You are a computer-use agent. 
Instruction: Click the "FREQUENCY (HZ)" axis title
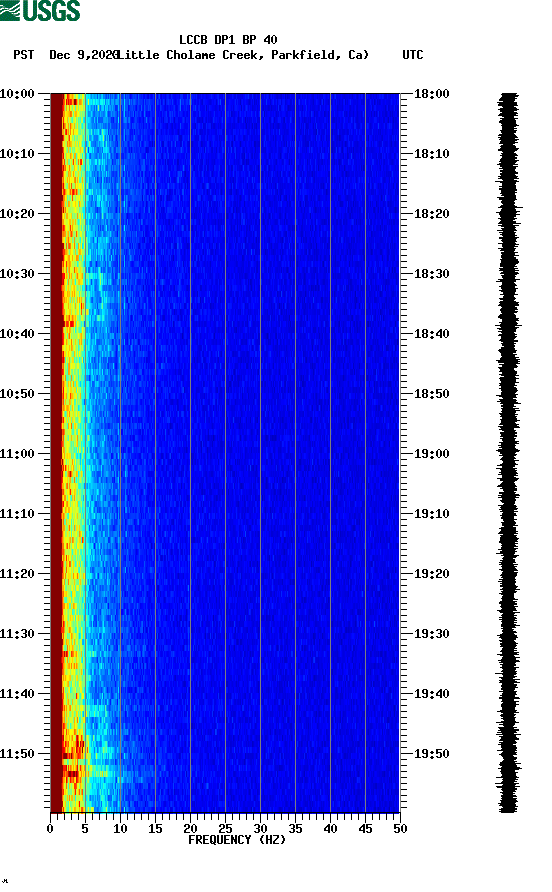pos(237,840)
